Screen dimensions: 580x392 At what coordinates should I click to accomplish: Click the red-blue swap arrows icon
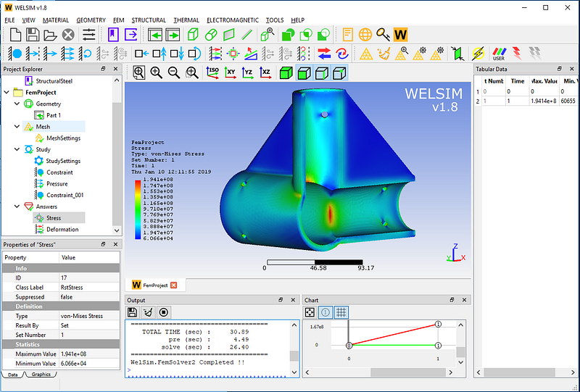pyautogui.click(x=324, y=54)
